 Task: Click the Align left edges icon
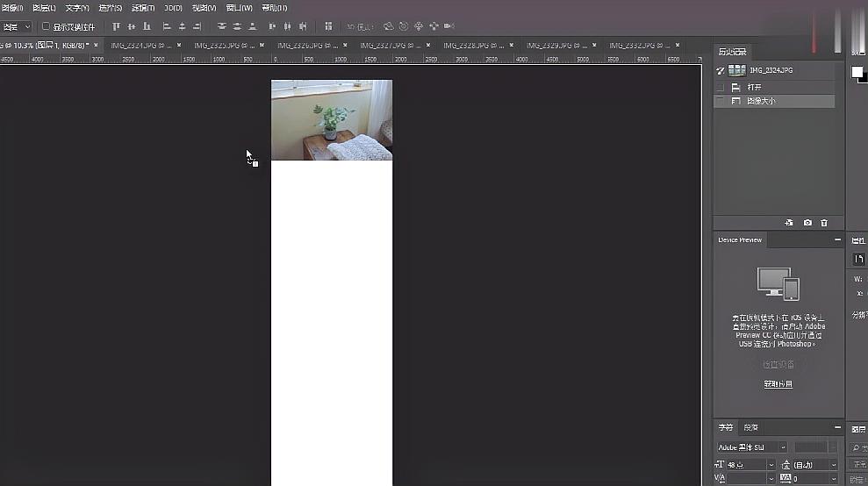coord(167,26)
